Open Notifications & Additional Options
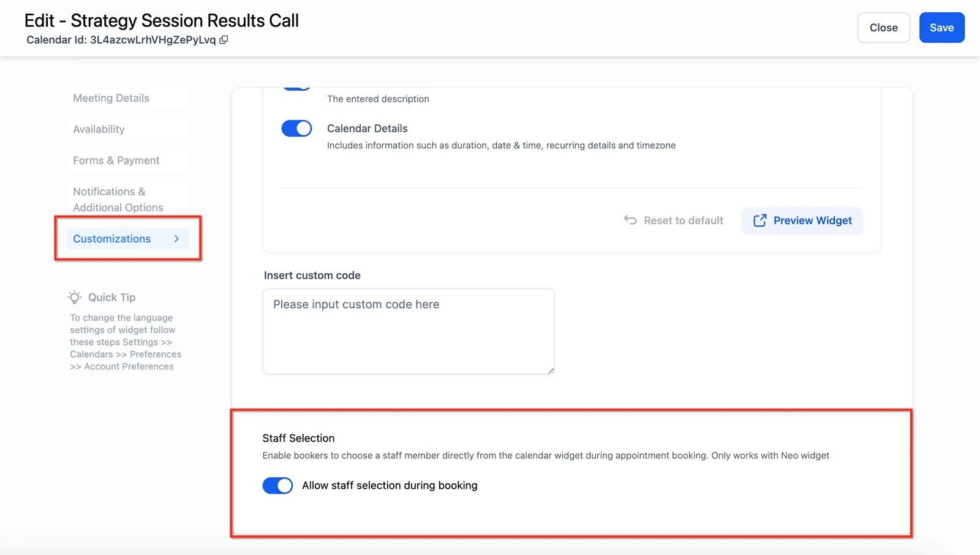 [118, 200]
